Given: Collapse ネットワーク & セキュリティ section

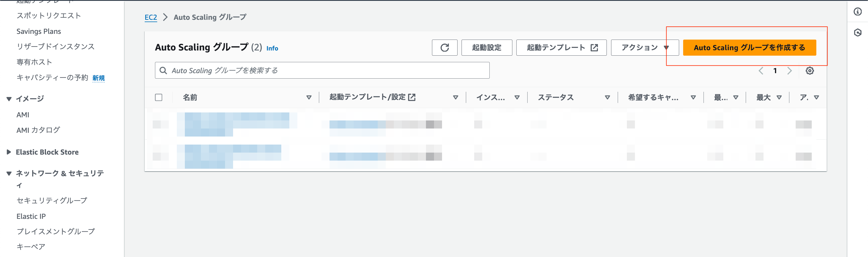Looking at the screenshot, I should 9,174.
